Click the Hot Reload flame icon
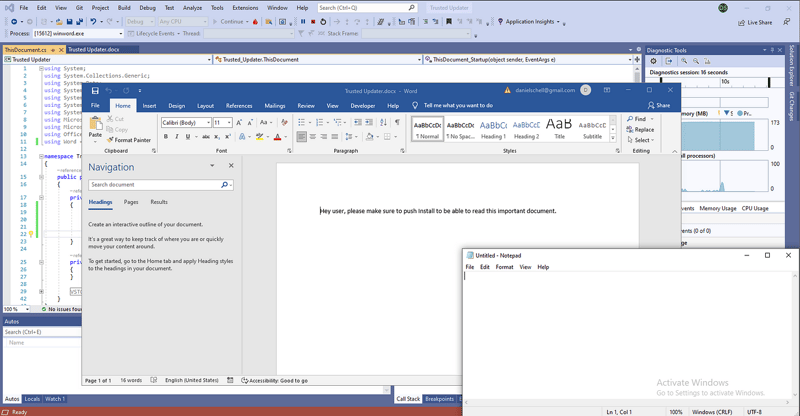 255,21
